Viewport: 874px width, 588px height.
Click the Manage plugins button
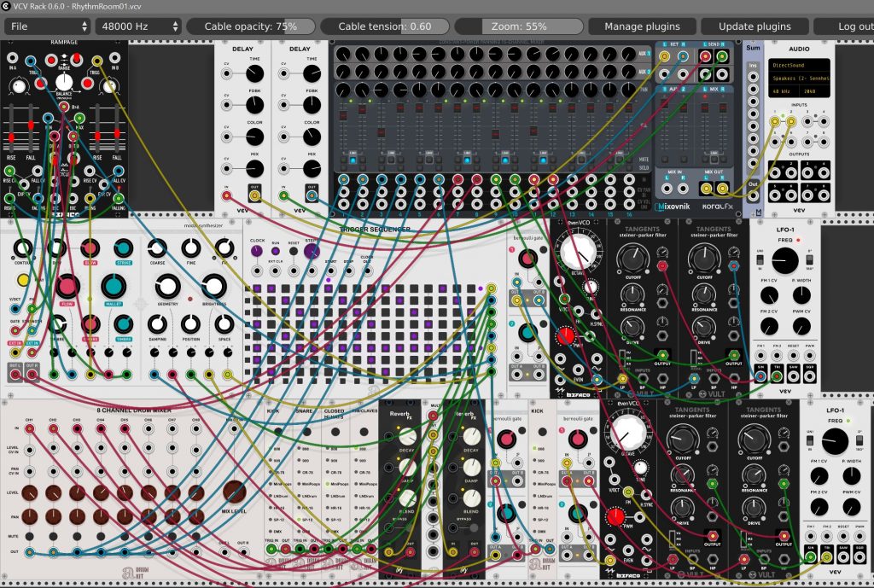[x=642, y=26]
